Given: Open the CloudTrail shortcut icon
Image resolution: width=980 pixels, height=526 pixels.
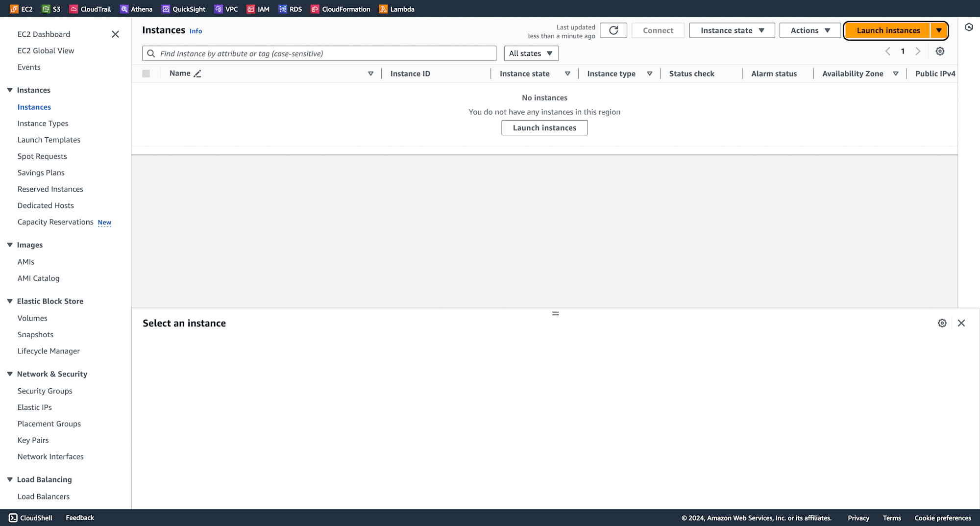Looking at the screenshot, I should click(73, 9).
